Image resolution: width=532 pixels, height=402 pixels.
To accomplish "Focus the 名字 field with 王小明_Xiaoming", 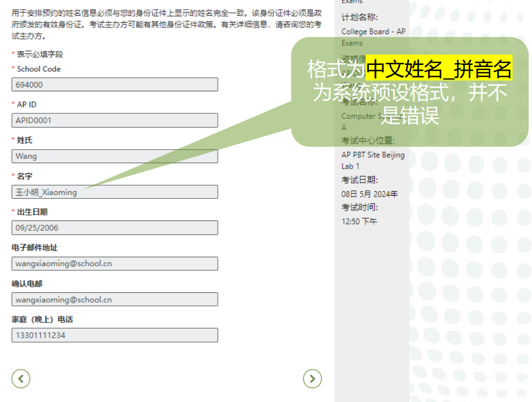I will pyautogui.click(x=115, y=192).
